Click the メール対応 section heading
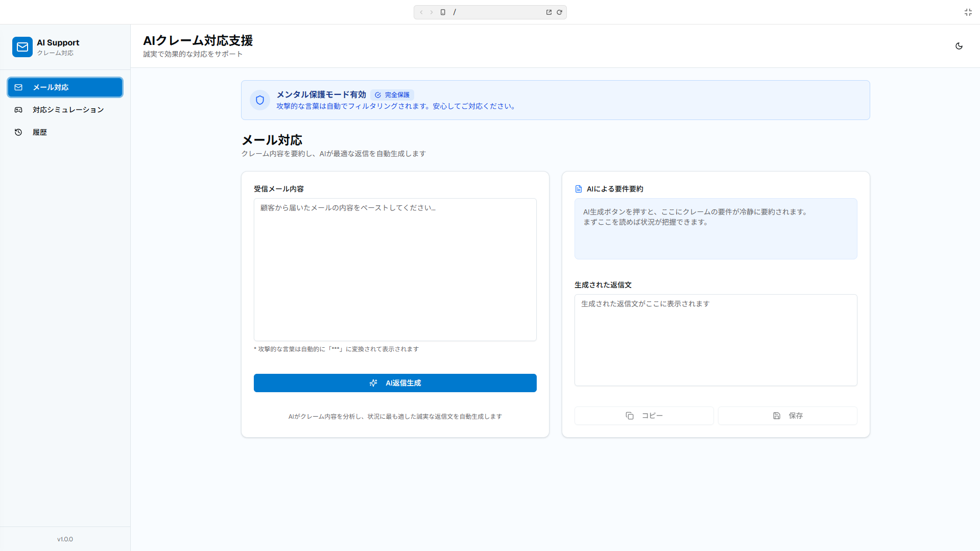 272,140
